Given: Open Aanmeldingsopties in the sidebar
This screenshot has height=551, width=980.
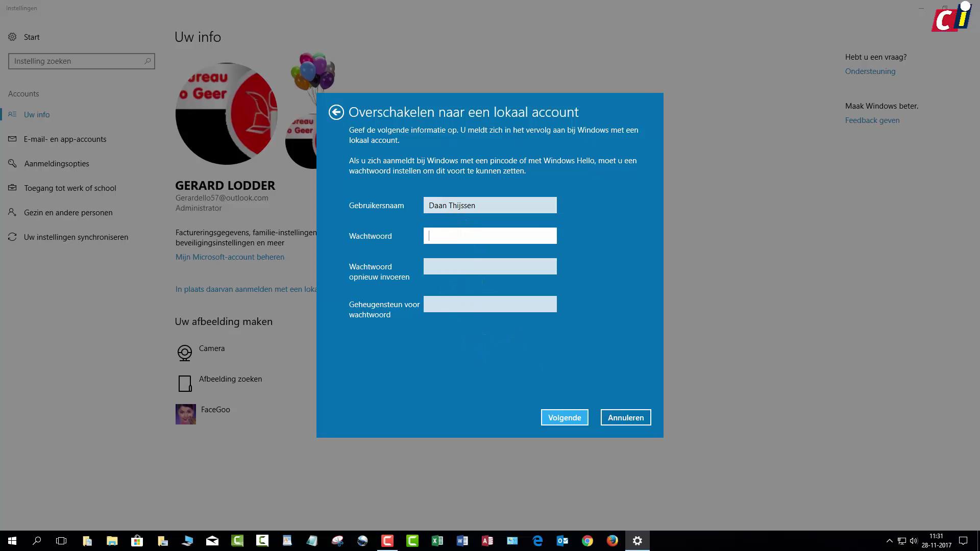Looking at the screenshot, I should point(56,163).
